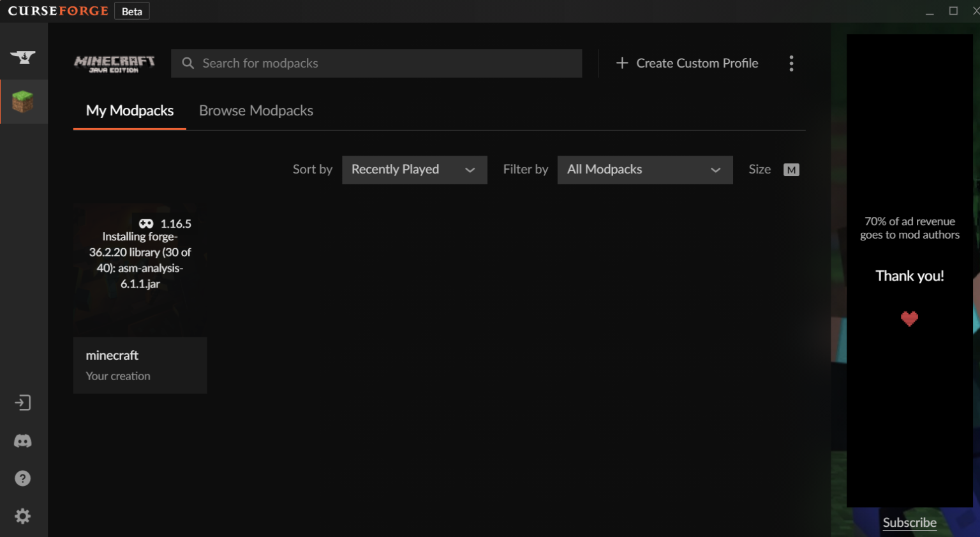
Task: Click the Subscribe link
Action: coord(909,522)
